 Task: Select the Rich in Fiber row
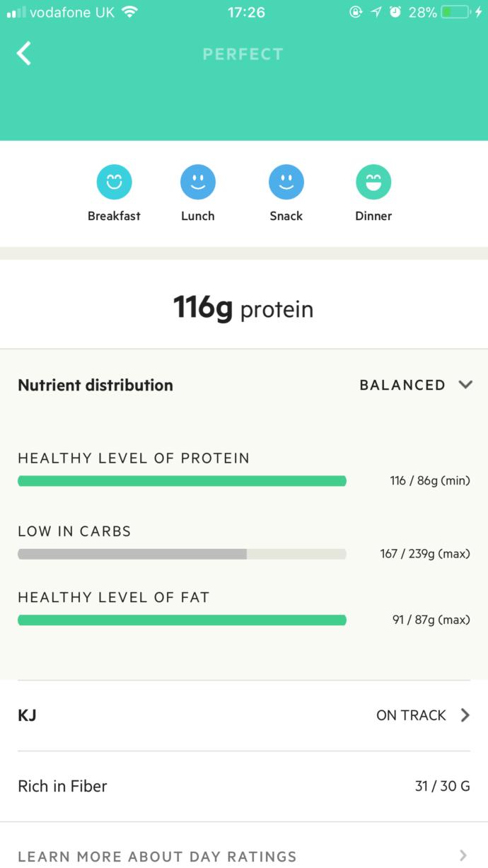coord(244,786)
